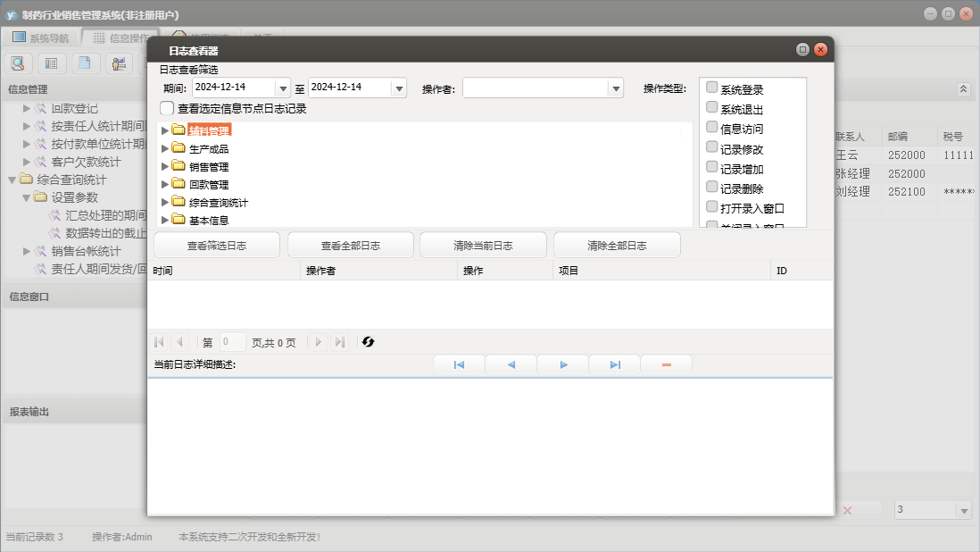
Task: Click the 清除全部日志 button
Action: click(x=617, y=246)
